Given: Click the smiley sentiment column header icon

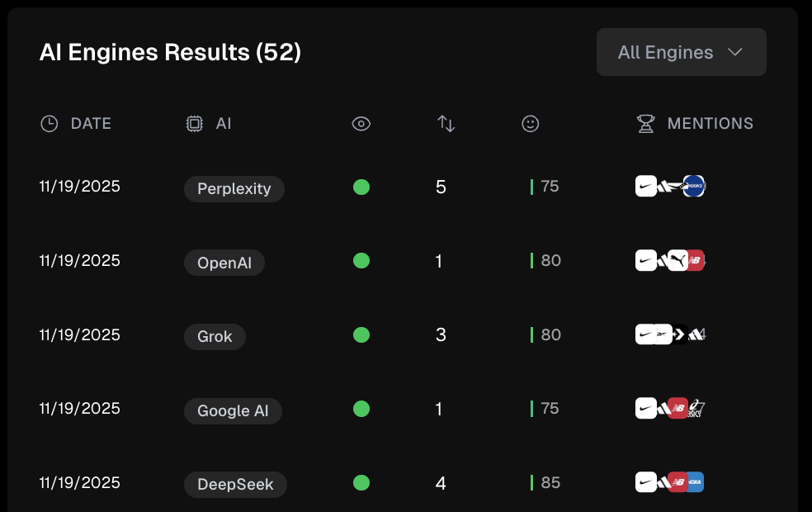Looking at the screenshot, I should point(531,124).
